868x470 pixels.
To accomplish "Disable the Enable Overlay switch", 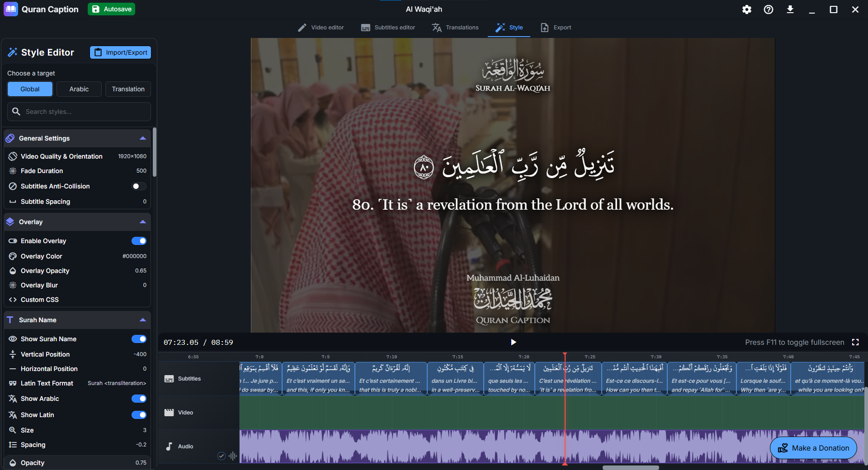I will (139, 241).
